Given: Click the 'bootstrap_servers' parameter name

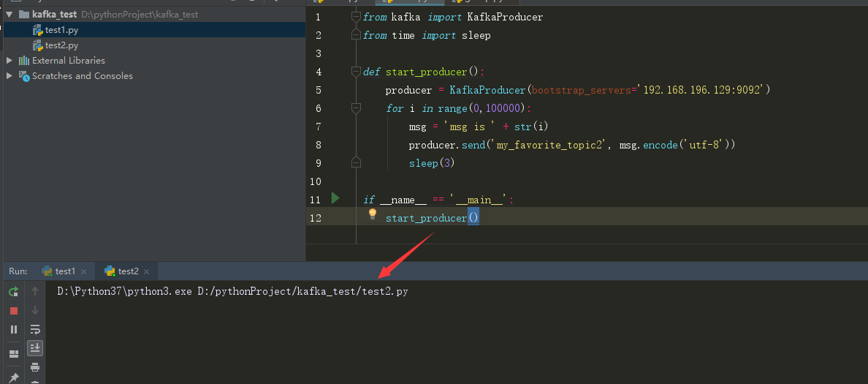Looking at the screenshot, I should pyautogui.click(x=582, y=90).
